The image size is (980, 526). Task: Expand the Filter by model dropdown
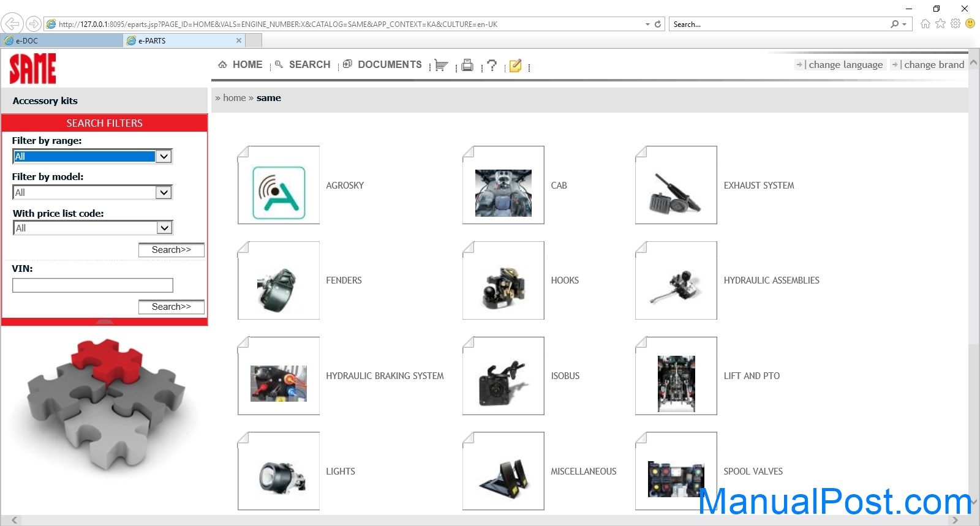point(164,192)
